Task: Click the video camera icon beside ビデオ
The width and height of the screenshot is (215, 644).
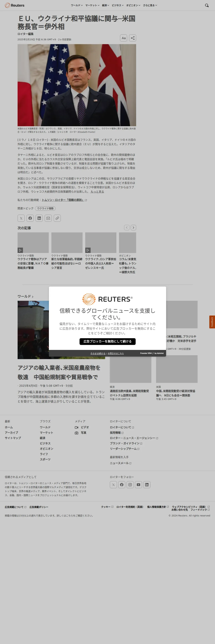Action: coord(77,427)
